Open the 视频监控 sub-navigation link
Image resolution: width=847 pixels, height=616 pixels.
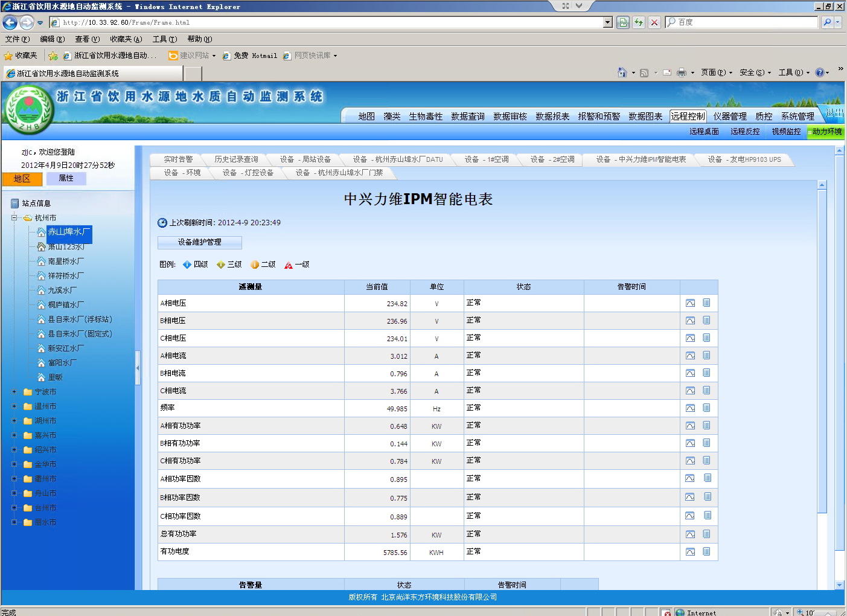tap(786, 132)
